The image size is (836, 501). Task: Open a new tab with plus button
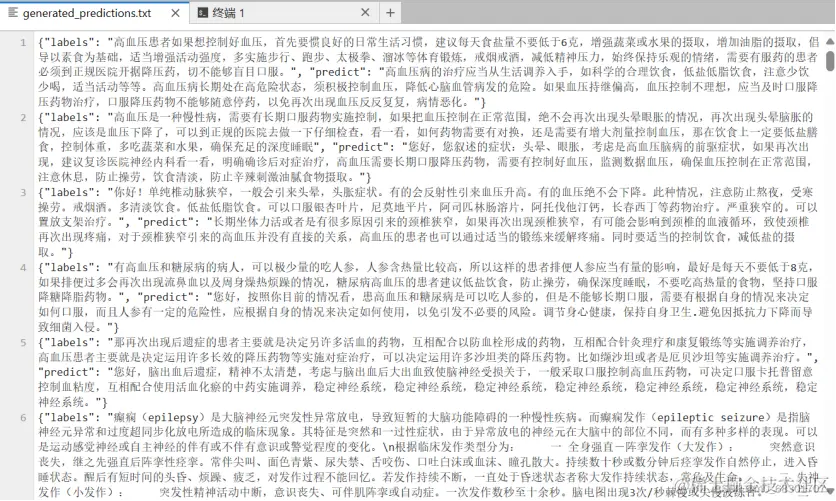click(x=390, y=13)
